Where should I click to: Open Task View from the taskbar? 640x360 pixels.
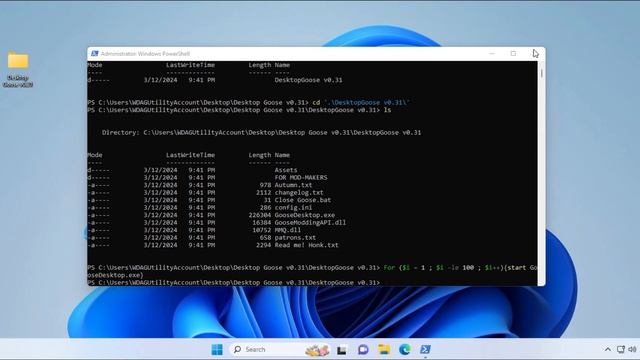342,350
